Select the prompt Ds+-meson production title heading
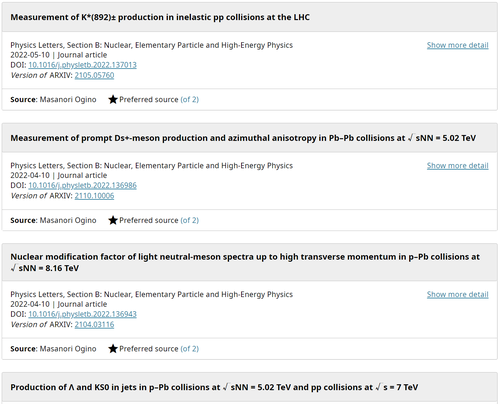This screenshot has height=404, width=500. click(243, 138)
